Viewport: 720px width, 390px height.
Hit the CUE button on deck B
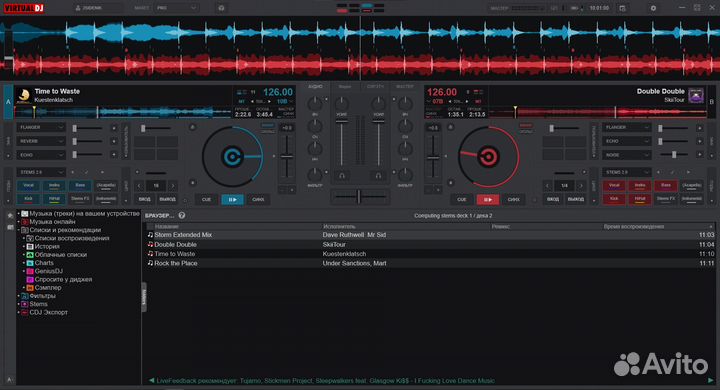(x=461, y=199)
